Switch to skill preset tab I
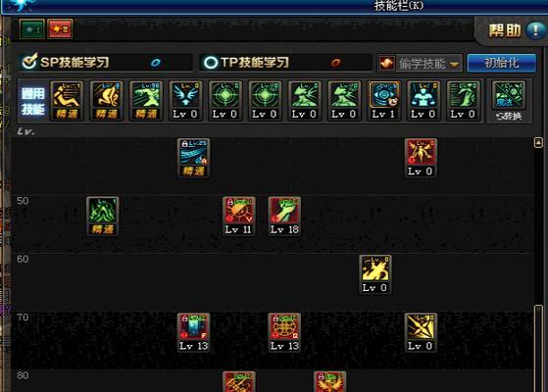 coord(31,29)
